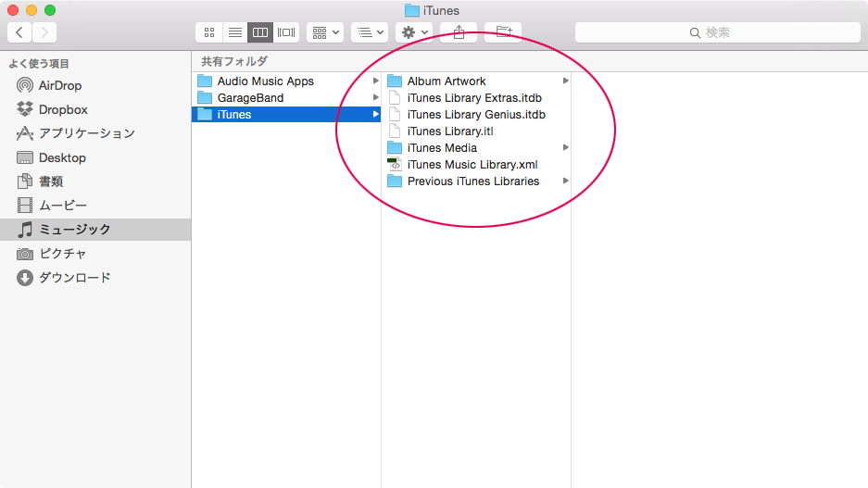The image size is (868, 488).
Task: Click the Album Artwork folder icon
Action: click(394, 81)
